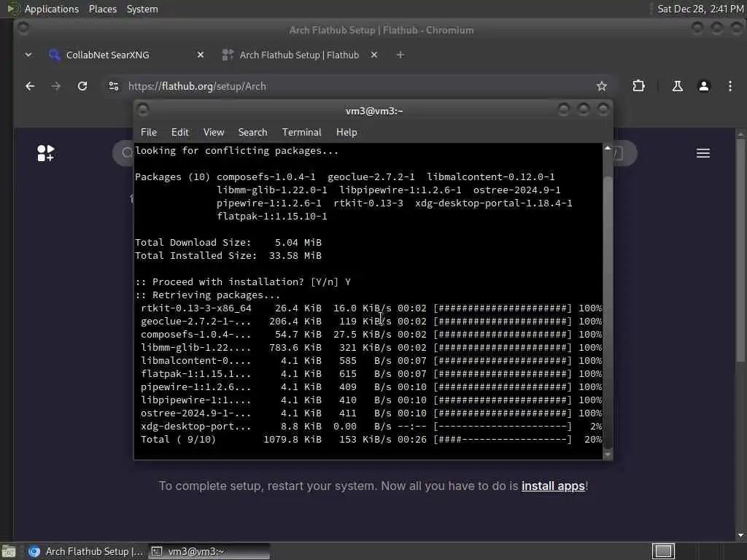
Task: Close the CollabNet SearXNG tab
Action: pyautogui.click(x=201, y=55)
